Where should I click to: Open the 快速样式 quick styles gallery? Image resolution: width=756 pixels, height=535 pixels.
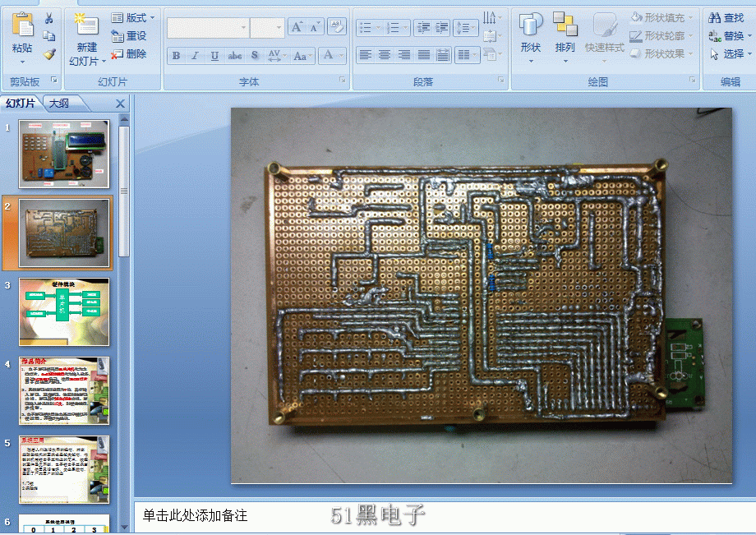(x=604, y=38)
